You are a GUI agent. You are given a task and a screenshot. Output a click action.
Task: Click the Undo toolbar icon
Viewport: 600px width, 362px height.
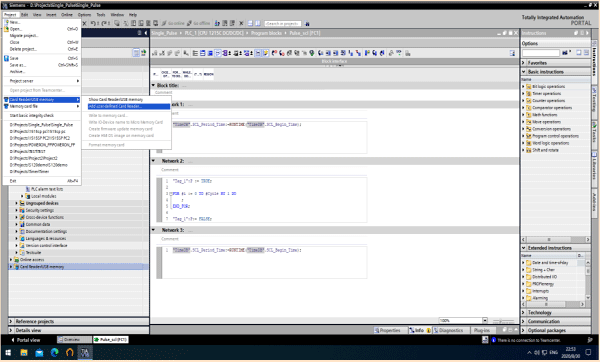(x=93, y=23)
